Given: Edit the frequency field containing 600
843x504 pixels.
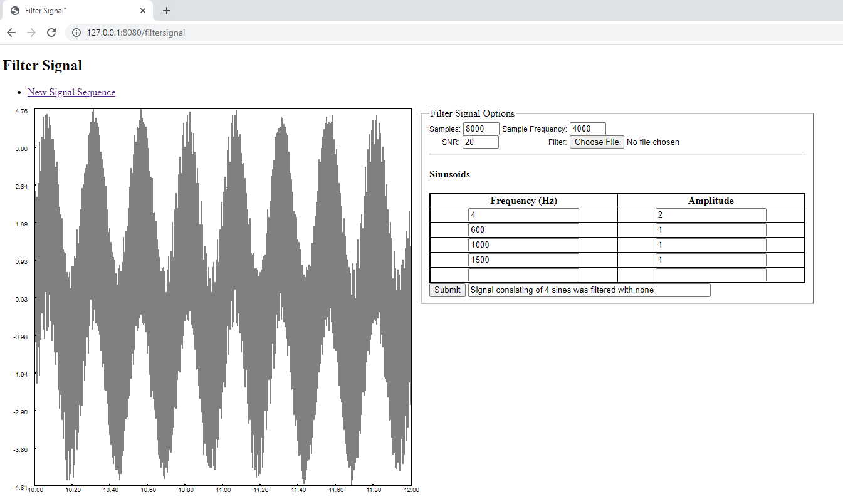Looking at the screenshot, I should tap(523, 229).
